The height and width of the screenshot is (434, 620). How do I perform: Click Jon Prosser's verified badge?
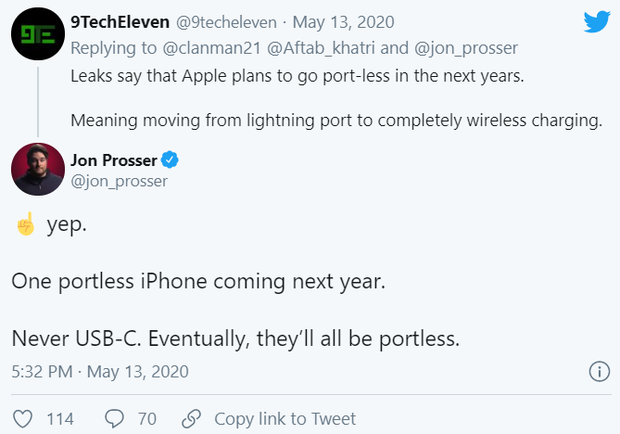tap(170, 160)
